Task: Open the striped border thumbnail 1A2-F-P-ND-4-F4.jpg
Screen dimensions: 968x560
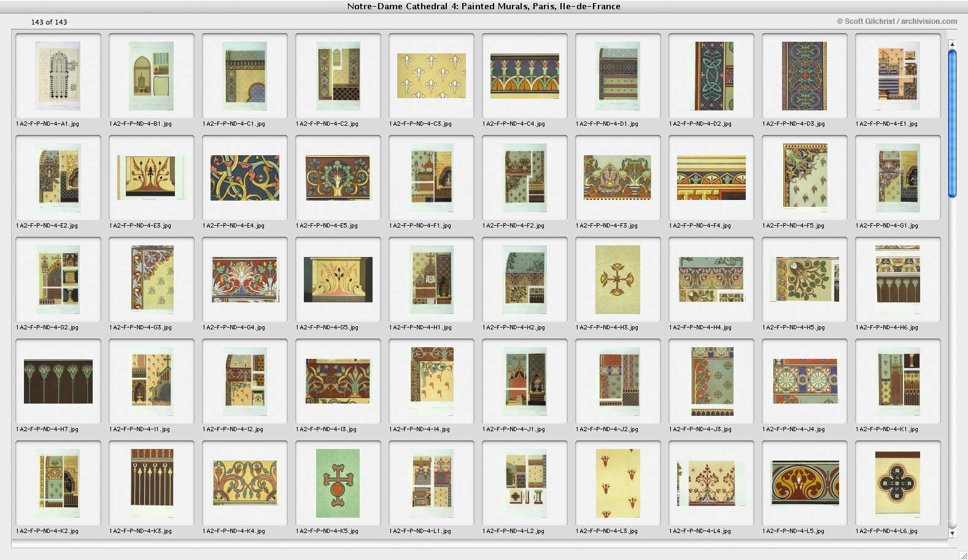Action: coord(711,177)
